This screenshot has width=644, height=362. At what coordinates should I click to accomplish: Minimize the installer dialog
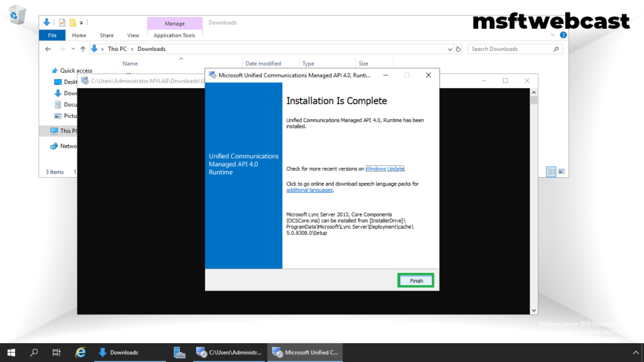click(x=386, y=75)
